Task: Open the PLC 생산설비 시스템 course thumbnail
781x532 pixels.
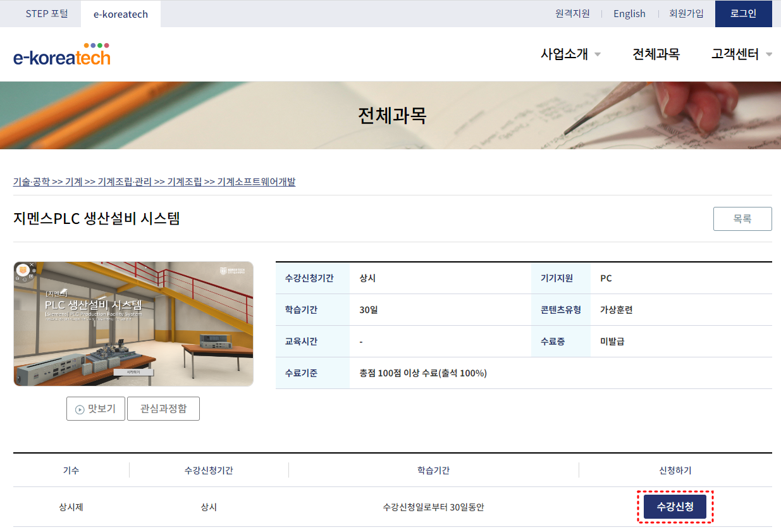Action: (x=133, y=324)
